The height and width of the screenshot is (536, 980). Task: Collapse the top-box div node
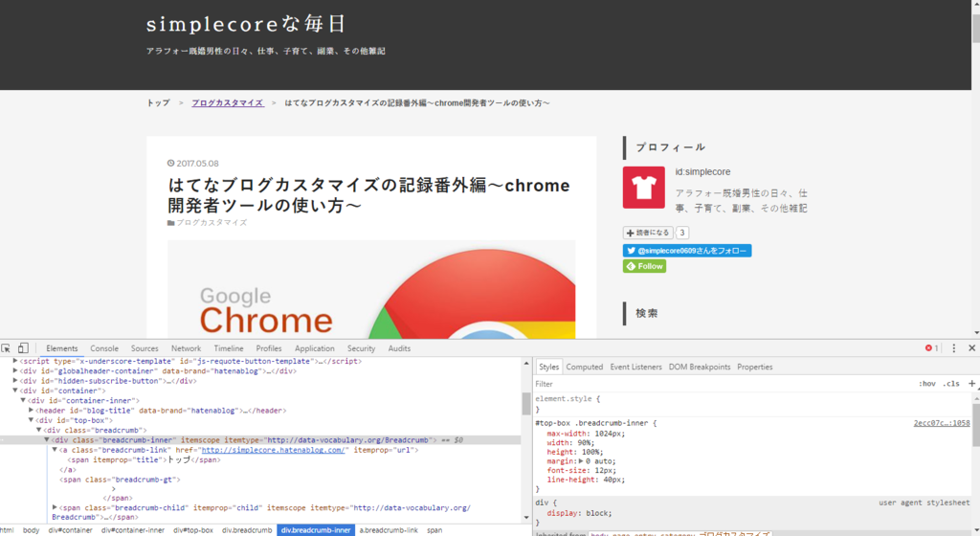point(31,420)
